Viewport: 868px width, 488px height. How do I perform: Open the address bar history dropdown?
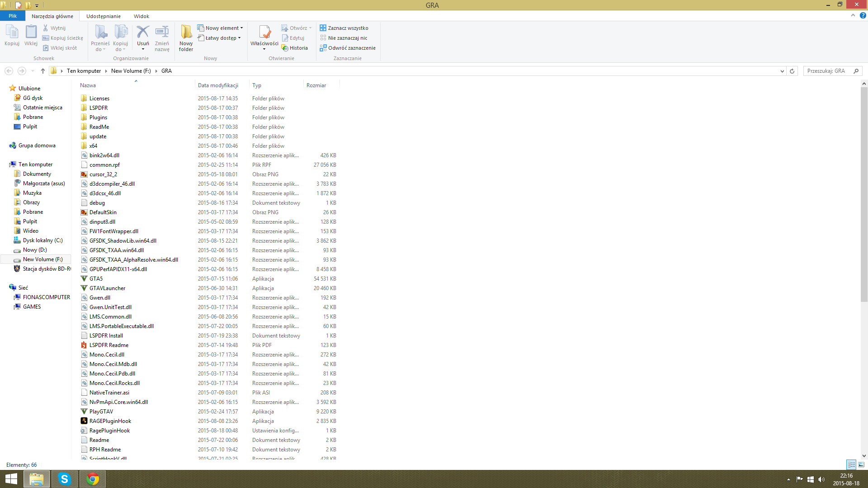(782, 71)
